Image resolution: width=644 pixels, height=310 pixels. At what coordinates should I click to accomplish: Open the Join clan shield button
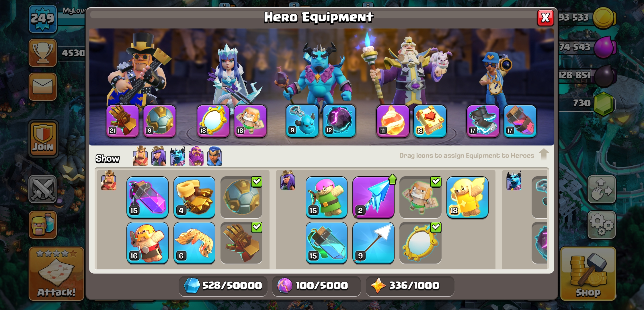click(x=43, y=139)
